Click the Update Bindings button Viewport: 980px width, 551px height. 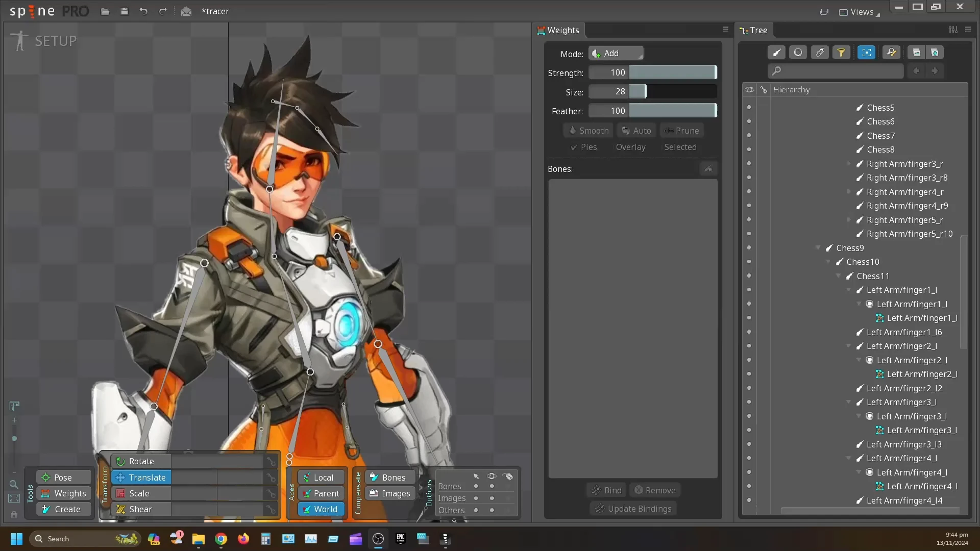(633, 509)
